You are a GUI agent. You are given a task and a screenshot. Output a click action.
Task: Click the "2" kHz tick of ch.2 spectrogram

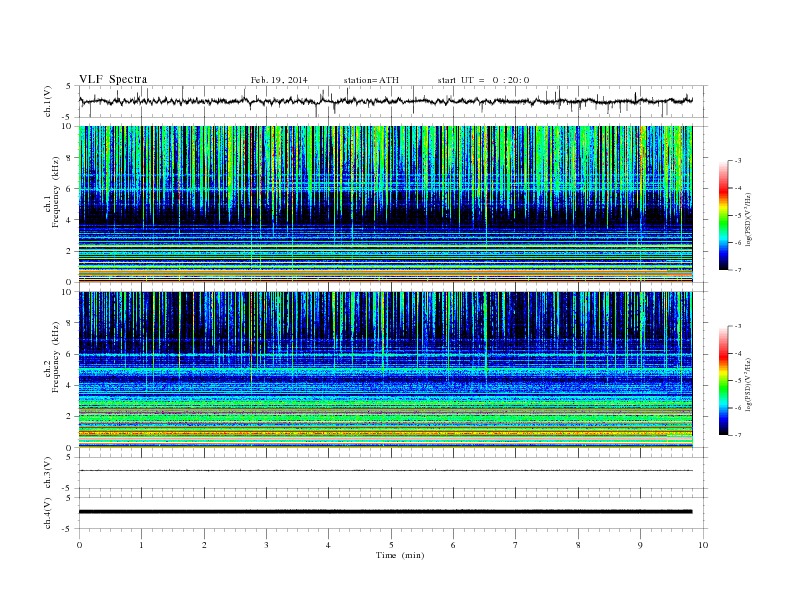coord(69,417)
